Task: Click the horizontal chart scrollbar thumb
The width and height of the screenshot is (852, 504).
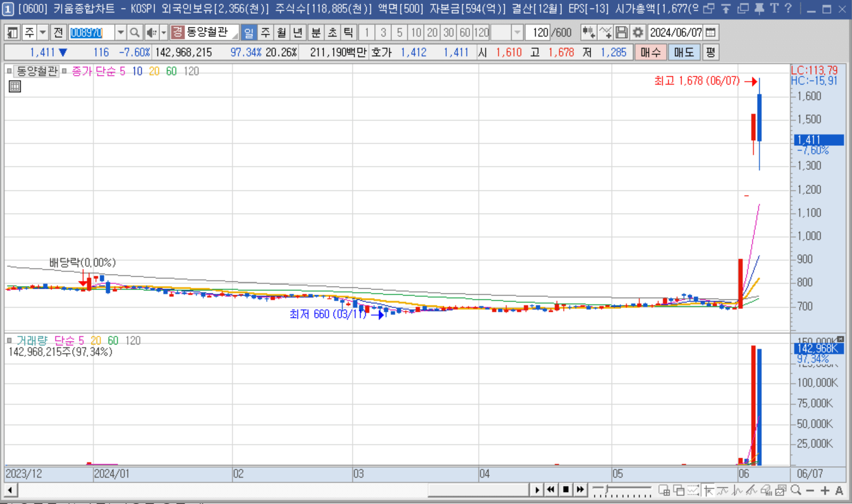Action: (478, 490)
